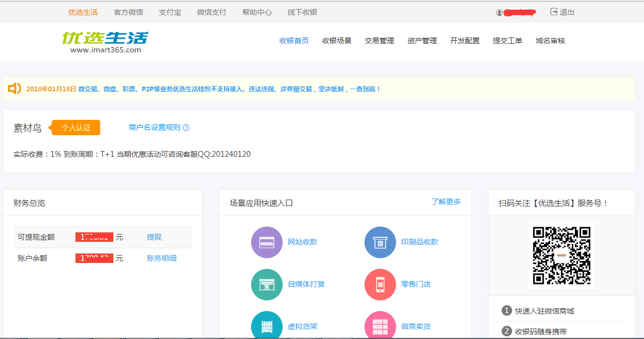This screenshot has height=339, width=644.
Task: Open the 零售门店 red phone icon
Action: [x=380, y=285]
